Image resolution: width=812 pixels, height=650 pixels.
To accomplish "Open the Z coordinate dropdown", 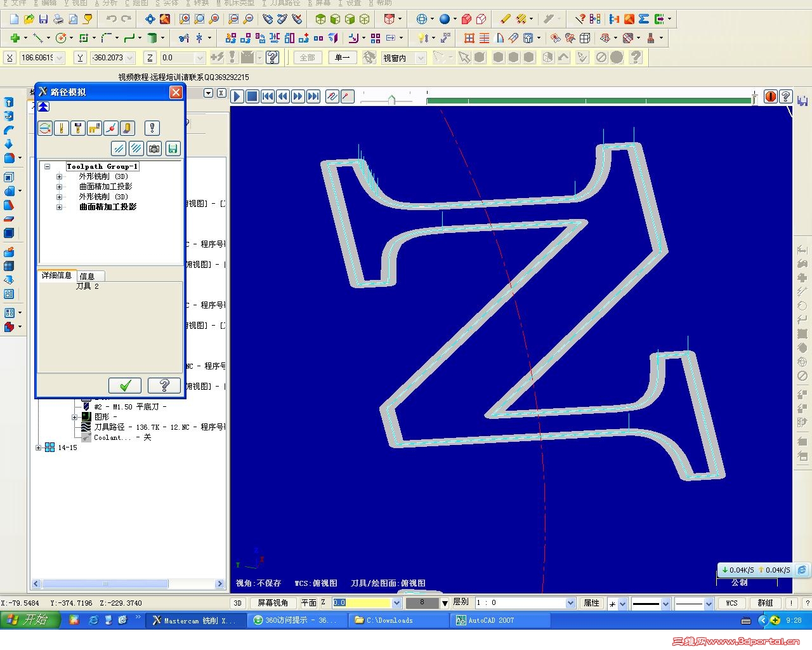I will coord(199,58).
